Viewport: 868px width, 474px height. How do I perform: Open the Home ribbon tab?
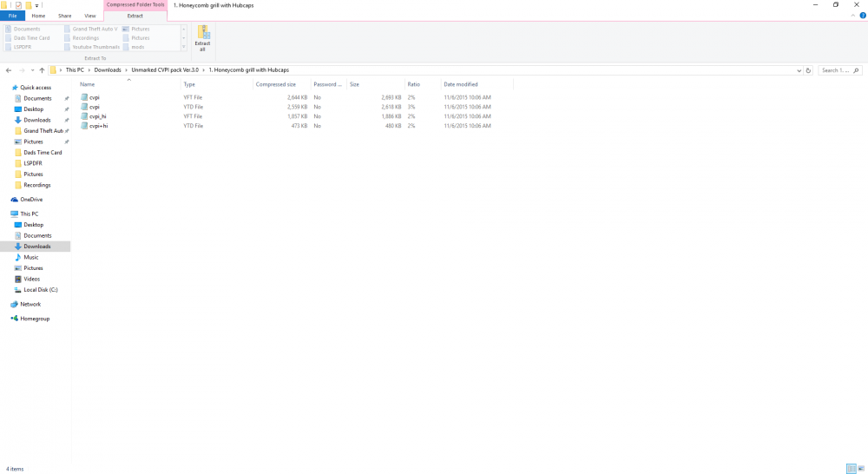point(38,16)
